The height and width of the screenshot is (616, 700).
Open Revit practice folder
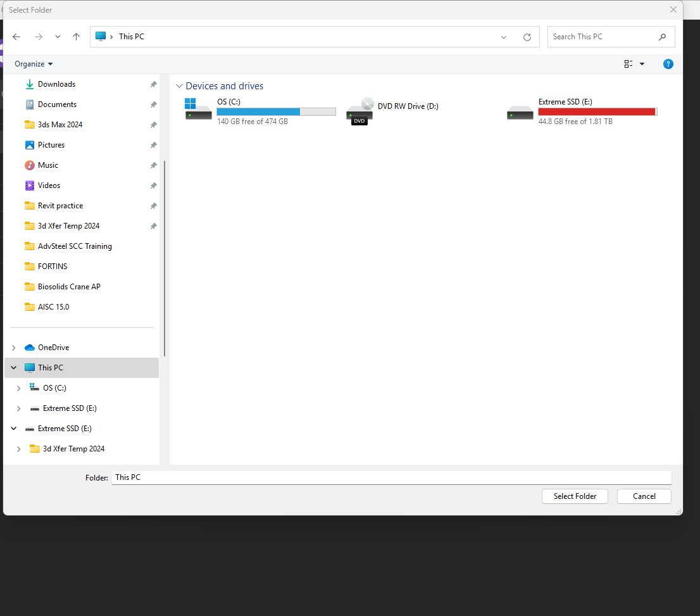60,206
